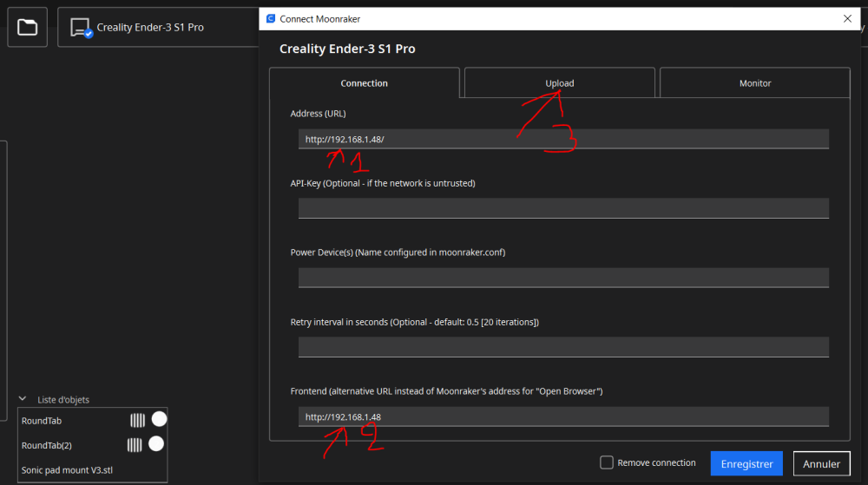868x485 pixels.
Task: Switch to the Upload tab
Action: pos(560,83)
